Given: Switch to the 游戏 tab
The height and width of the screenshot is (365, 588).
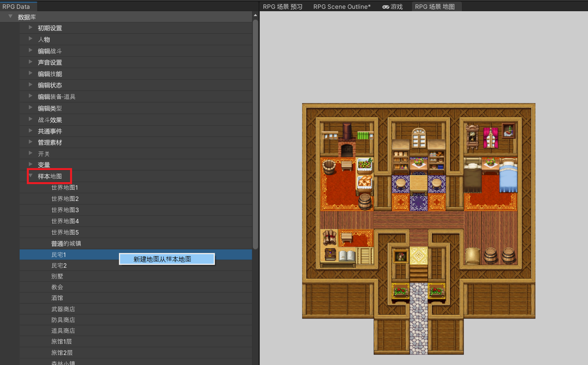Looking at the screenshot, I should [x=392, y=7].
